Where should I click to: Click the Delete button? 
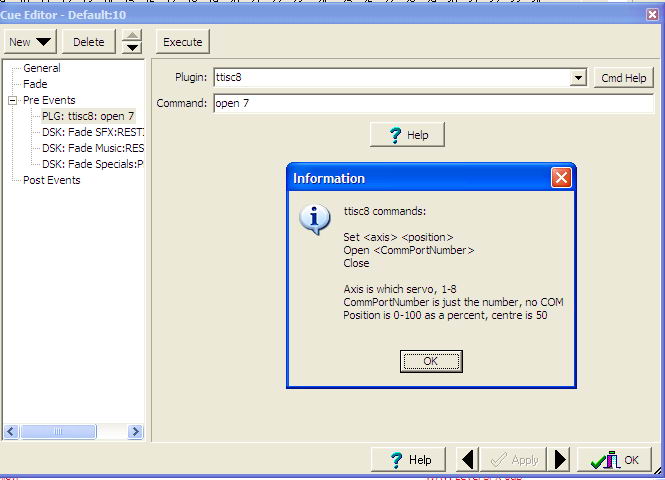pyautogui.click(x=89, y=42)
